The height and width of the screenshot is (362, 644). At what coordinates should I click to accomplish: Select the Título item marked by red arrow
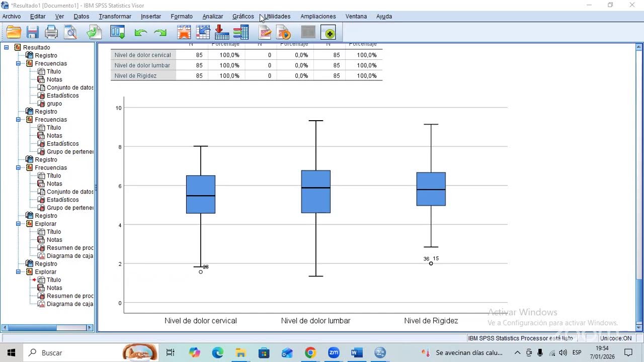click(x=54, y=280)
